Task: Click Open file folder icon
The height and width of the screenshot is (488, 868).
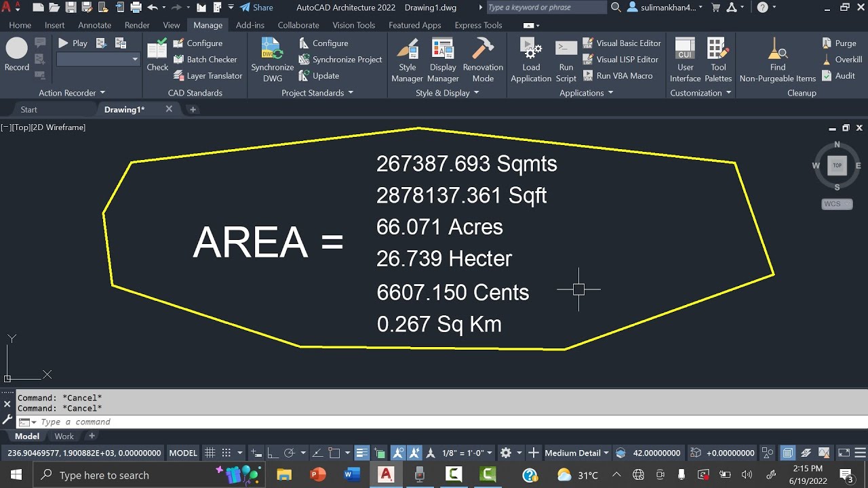Action: coord(54,7)
